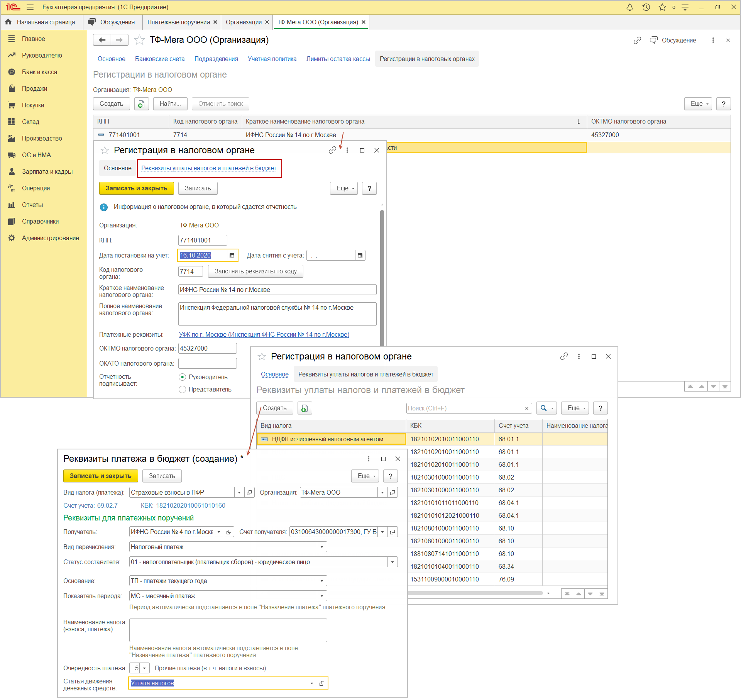Sort by Краткое наименование налогового органа column
The width and height of the screenshot is (741, 700).
click(414, 122)
